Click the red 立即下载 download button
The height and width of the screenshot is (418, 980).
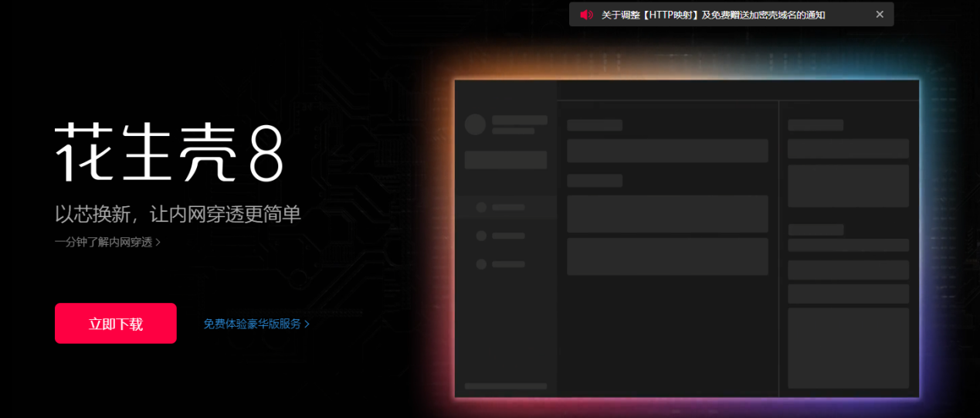(116, 324)
